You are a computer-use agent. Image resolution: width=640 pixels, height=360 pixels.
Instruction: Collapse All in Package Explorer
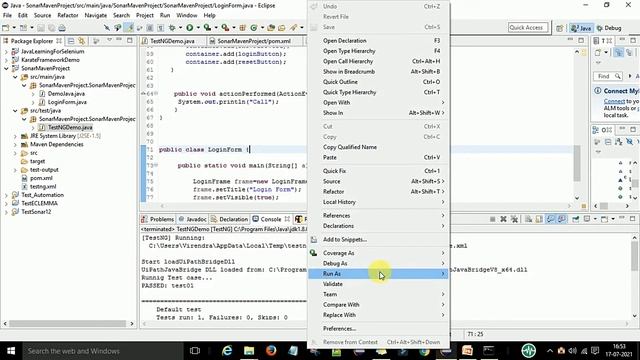tap(71, 41)
